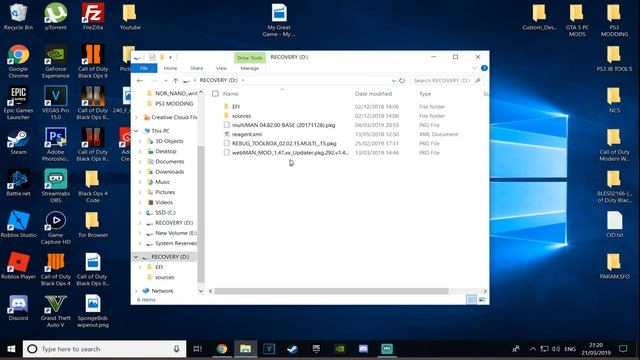
Task: Open Explorer help question mark button
Action: coord(484,68)
